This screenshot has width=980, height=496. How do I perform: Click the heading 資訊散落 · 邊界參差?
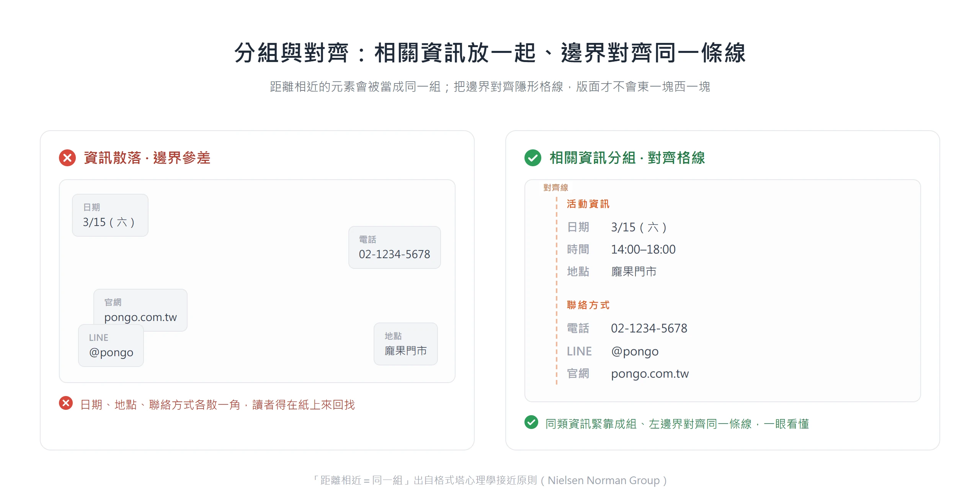(147, 158)
